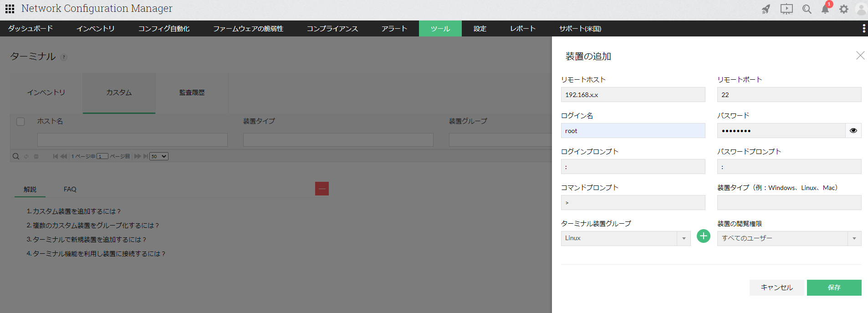Open the notification bell alerts
Image resolution: width=868 pixels, height=313 pixels.
click(825, 9)
